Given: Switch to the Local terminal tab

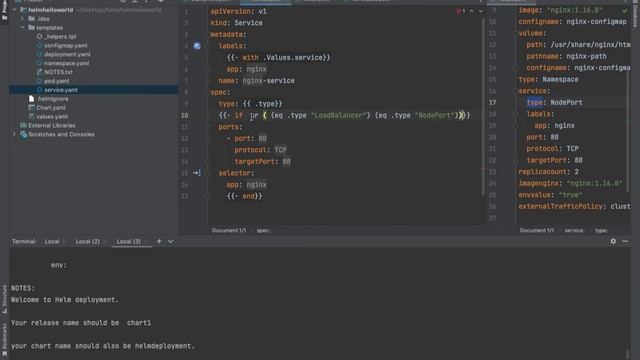Looking at the screenshot, I should (x=52, y=242).
